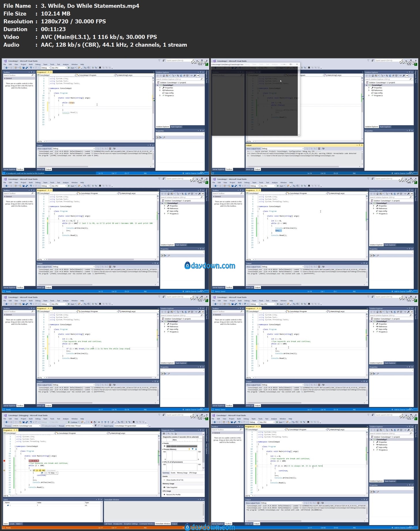The width and height of the screenshot is (420, 531).
Task: Click Step Into icon in 00:08:51 frame
Action: click(102, 422)
